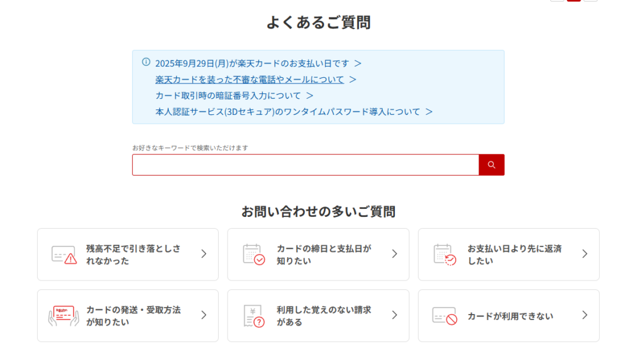Open 楽天カードを装った不審な電話やメールについて link

point(250,79)
